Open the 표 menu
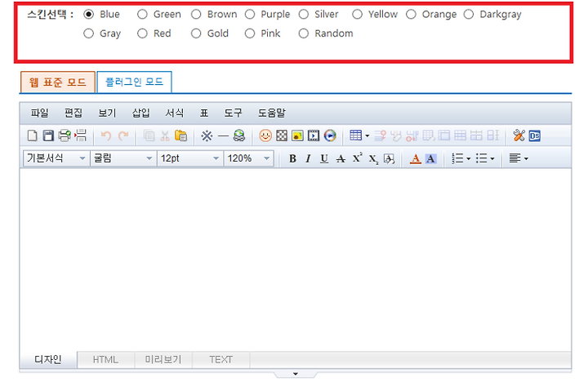Viewport: 588px width, 382px height. tap(204, 113)
